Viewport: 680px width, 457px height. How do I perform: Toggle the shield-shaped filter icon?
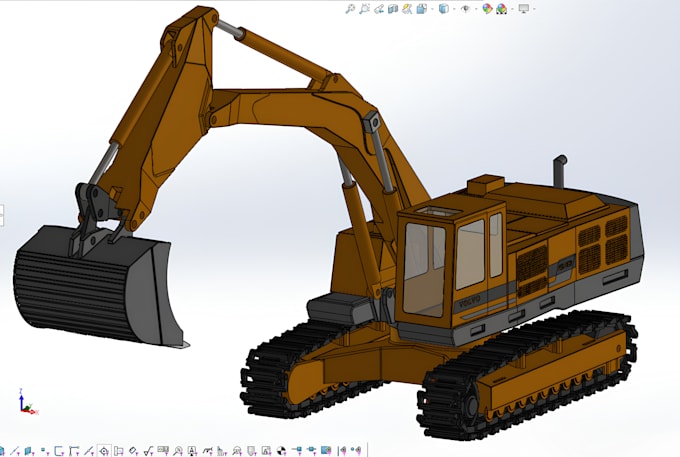(x=251, y=451)
